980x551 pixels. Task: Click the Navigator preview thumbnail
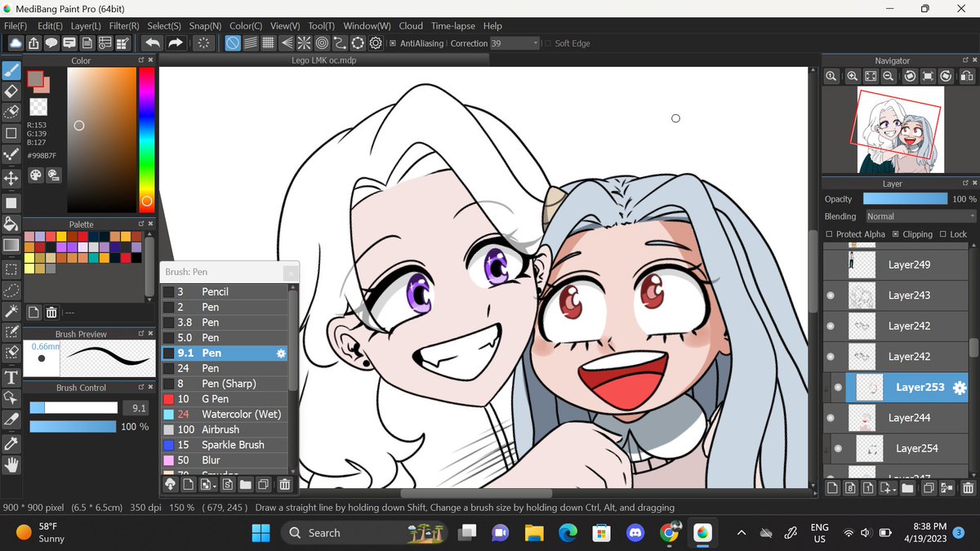click(x=900, y=130)
